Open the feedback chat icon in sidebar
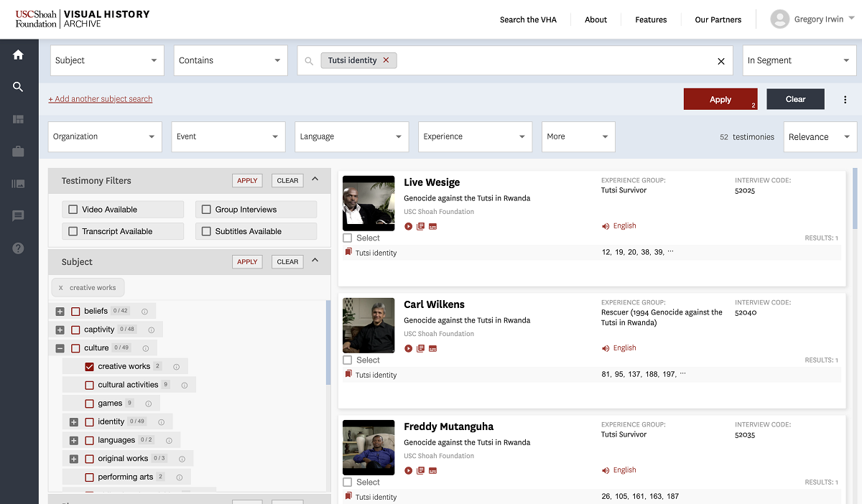 18,216
